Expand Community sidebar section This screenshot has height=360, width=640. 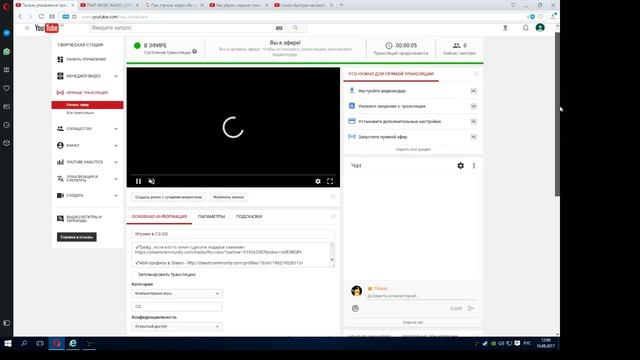pos(116,129)
